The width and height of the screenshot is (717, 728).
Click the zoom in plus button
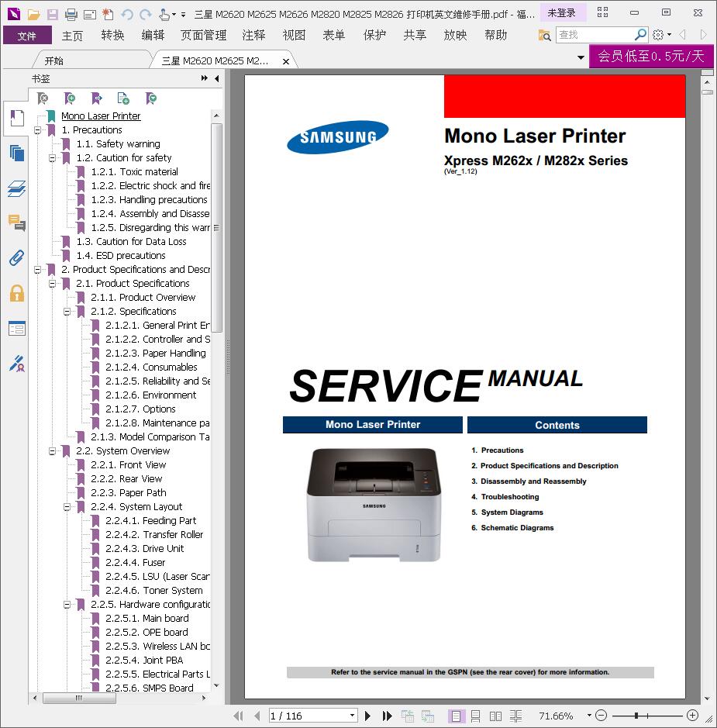click(x=692, y=716)
